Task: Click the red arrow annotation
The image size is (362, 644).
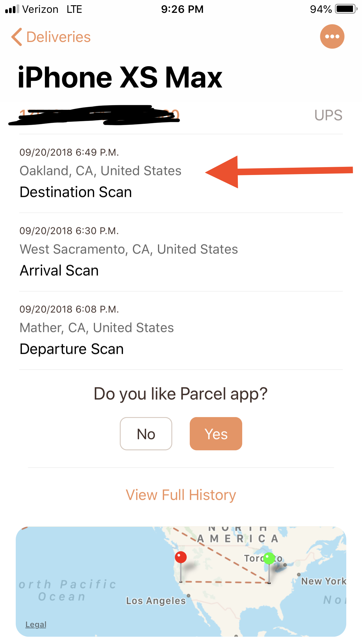Action: pyautogui.click(x=279, y=172)
